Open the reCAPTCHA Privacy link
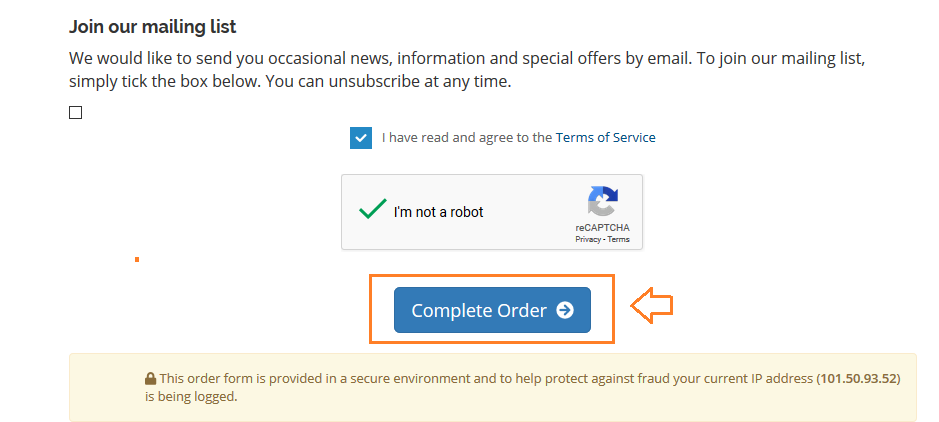Viewport: 939px width, 422px height. 588,239
